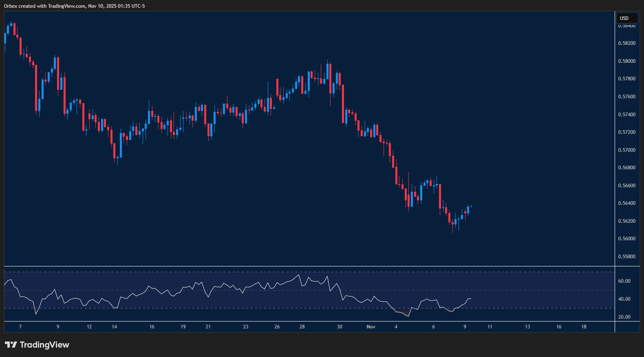Click the separator between price and RSI panes
Screen dimensions: 644x357
(x=310, y=266)
